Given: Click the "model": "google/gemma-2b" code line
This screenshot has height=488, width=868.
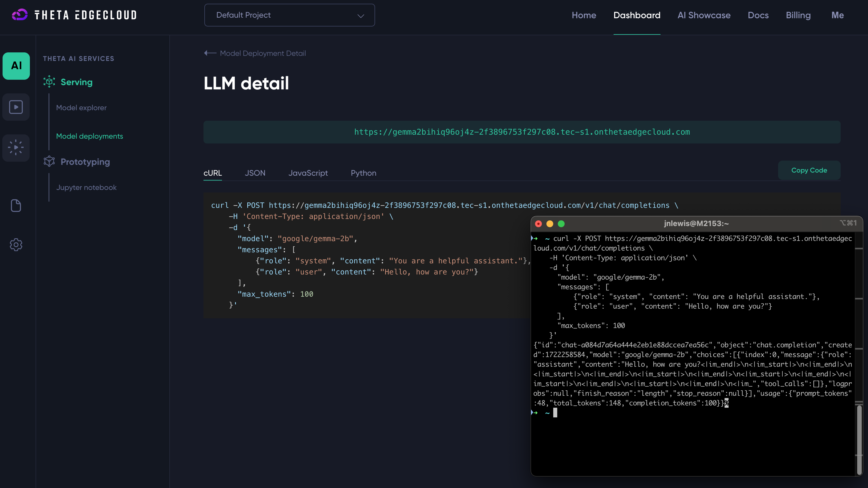Looking at the screenshot, I should [297, 239].
